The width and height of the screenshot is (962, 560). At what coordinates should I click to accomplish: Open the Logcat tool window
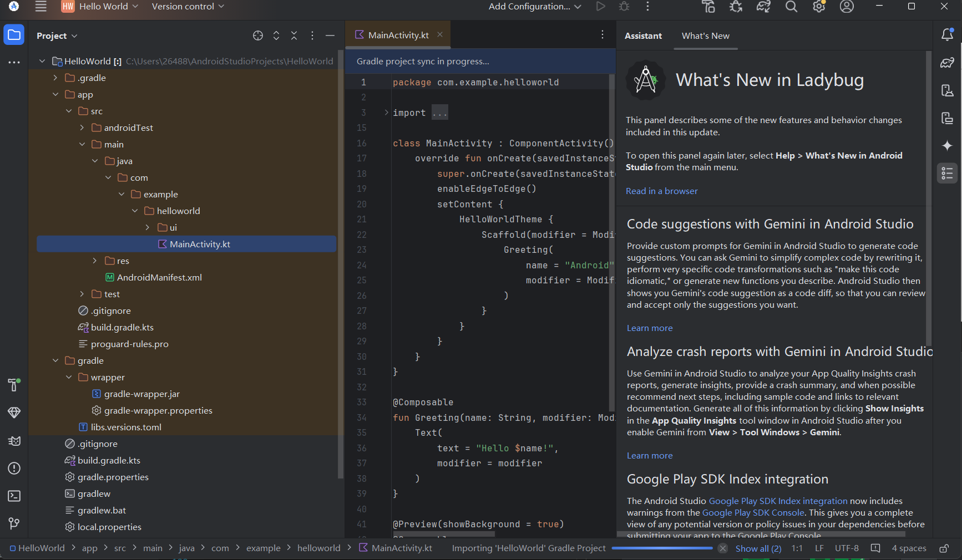pyautogui.click(x=14, y=441)
